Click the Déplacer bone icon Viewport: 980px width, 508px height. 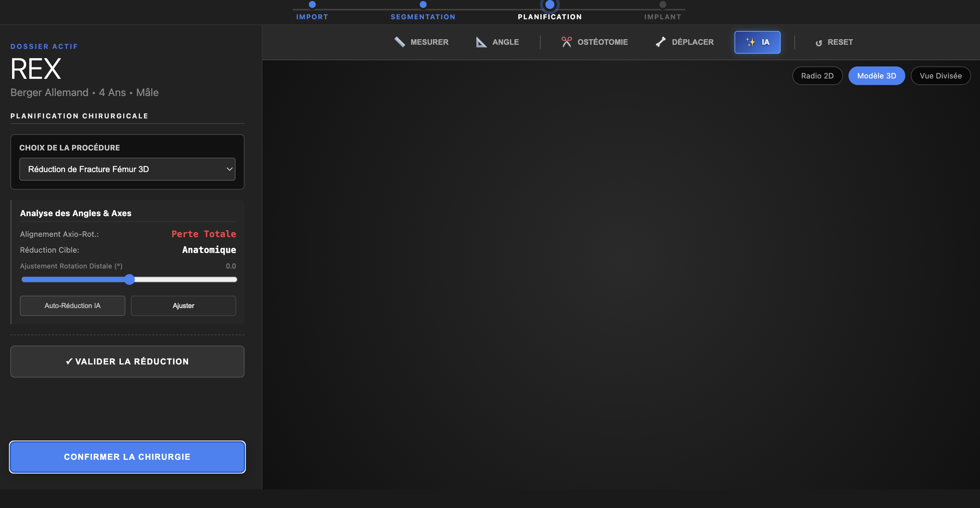pos(661,42)
